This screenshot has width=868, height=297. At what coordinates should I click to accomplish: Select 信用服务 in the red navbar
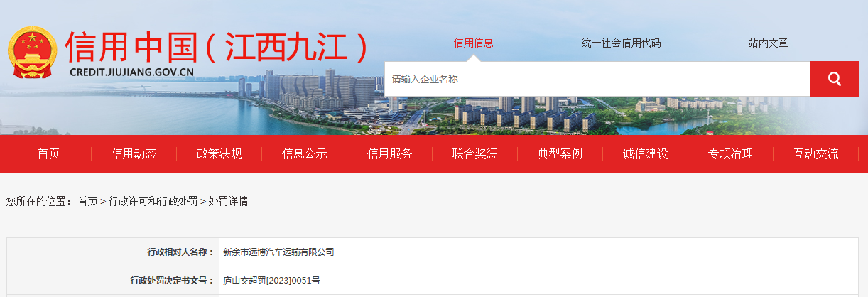click(x=389, y=153)
